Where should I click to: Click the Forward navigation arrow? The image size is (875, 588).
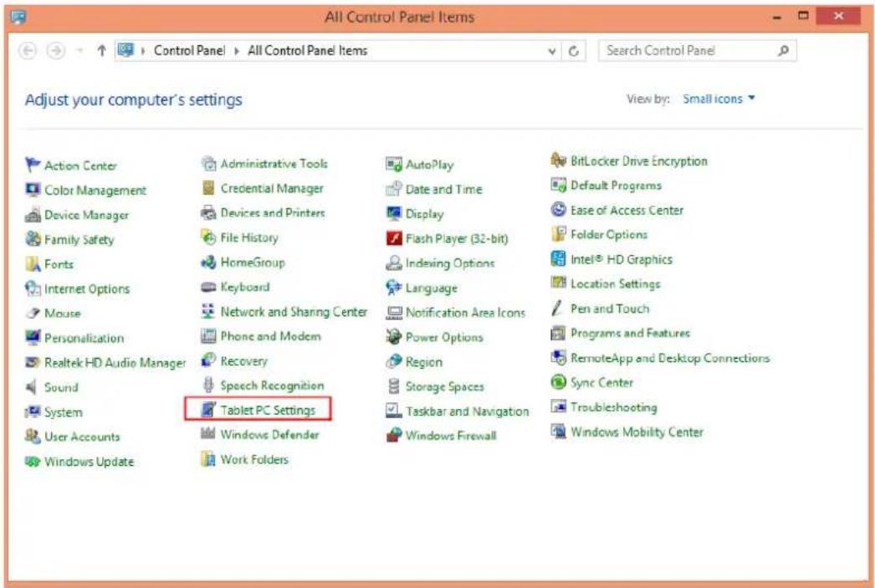click(x=55, y=51)
